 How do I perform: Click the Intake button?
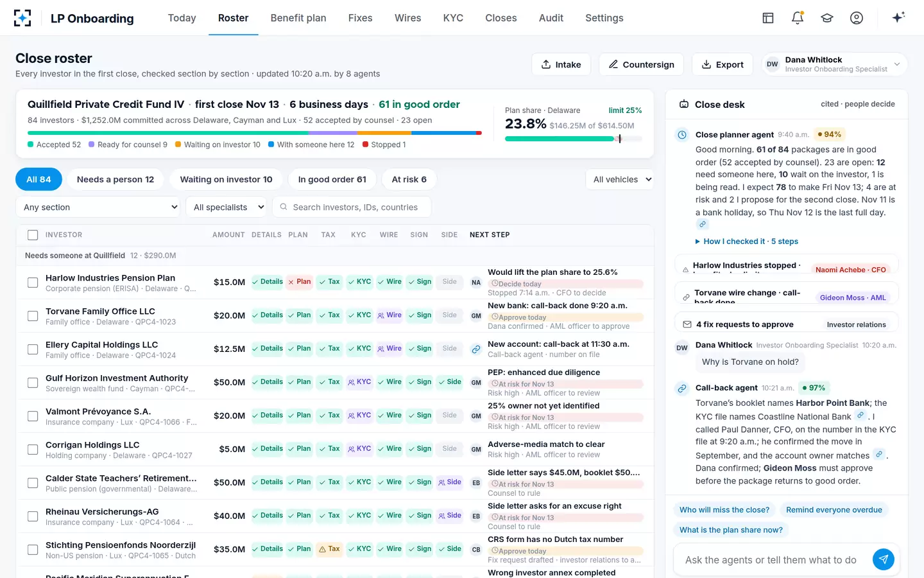pos(561,64)
